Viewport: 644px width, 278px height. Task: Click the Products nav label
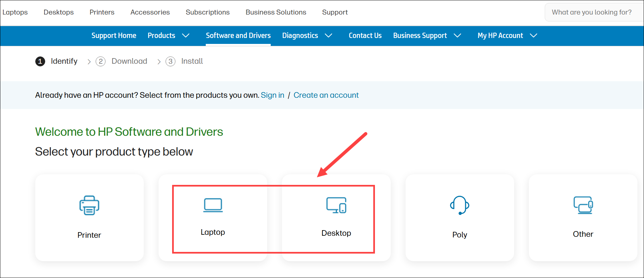point(162,35)
